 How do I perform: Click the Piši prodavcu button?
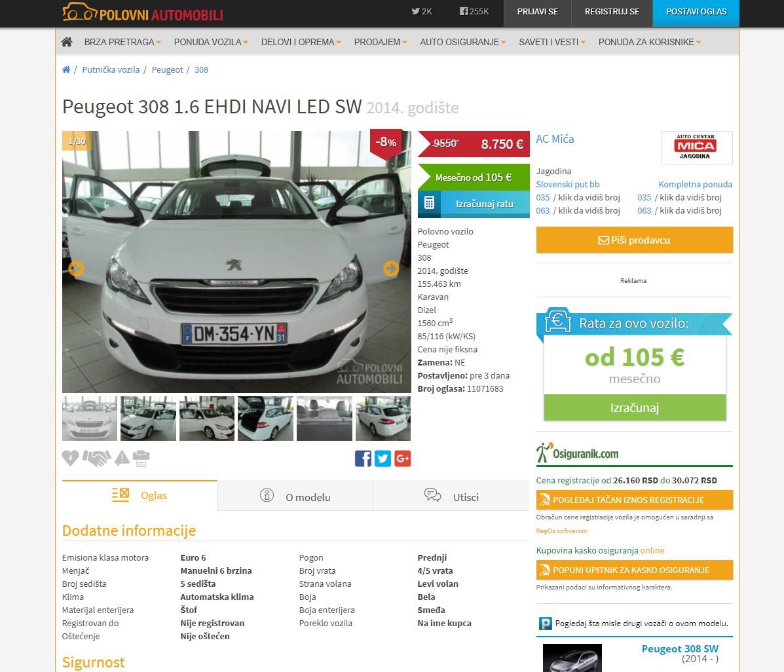[635, 240]
